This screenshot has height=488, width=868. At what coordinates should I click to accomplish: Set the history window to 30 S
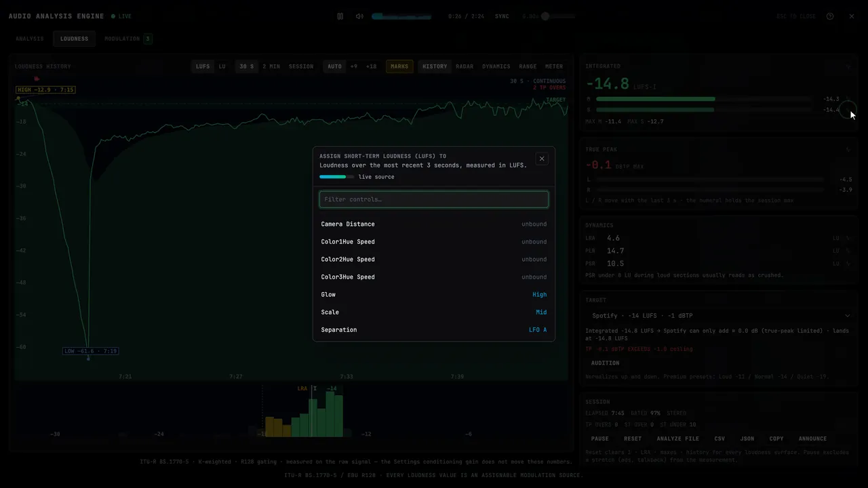click(x=247, y=66)
